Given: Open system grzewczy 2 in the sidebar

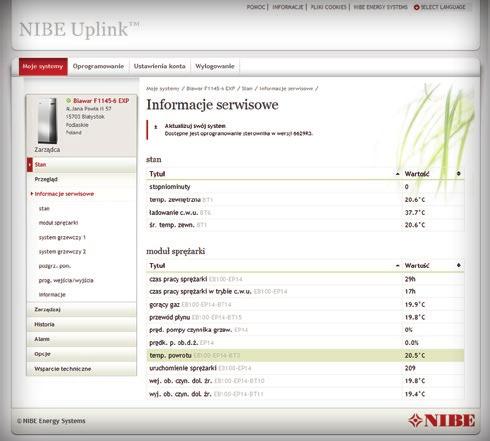Looking at the screenshot, I should click(x=62, y=252).
